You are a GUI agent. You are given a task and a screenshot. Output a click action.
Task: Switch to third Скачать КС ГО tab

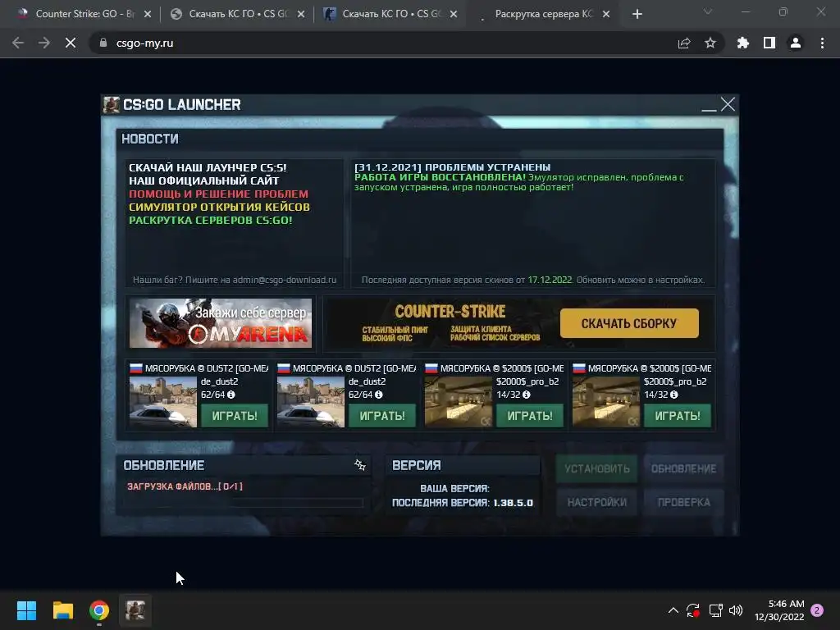tap(390, 14)
